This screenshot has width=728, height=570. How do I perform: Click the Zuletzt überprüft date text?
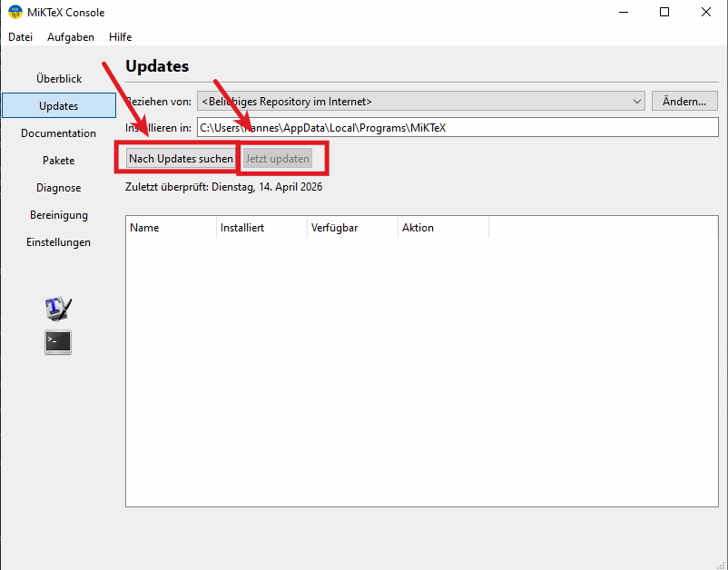pos(224,187)
